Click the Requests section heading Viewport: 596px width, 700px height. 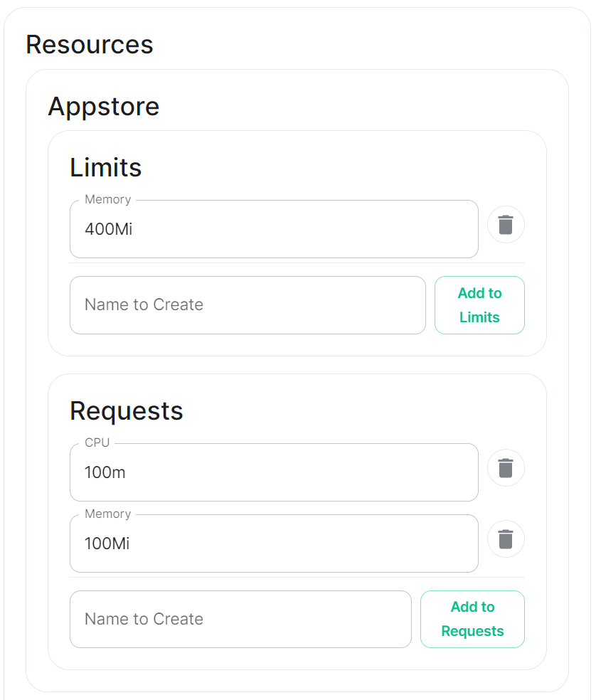click(127, 410)
